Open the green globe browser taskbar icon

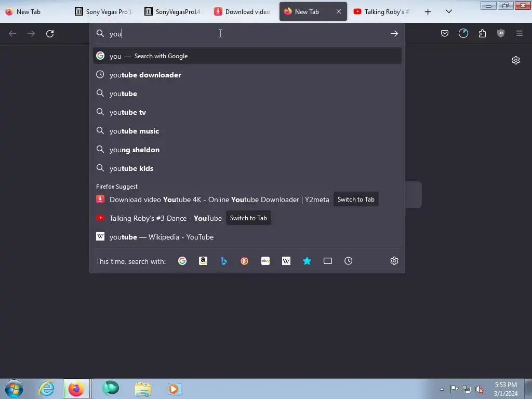point(111,389)
